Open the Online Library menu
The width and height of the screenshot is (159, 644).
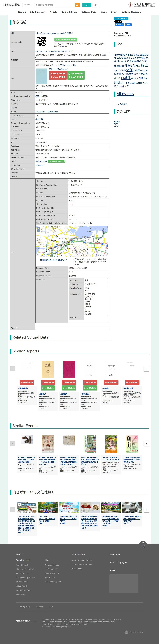69,12
